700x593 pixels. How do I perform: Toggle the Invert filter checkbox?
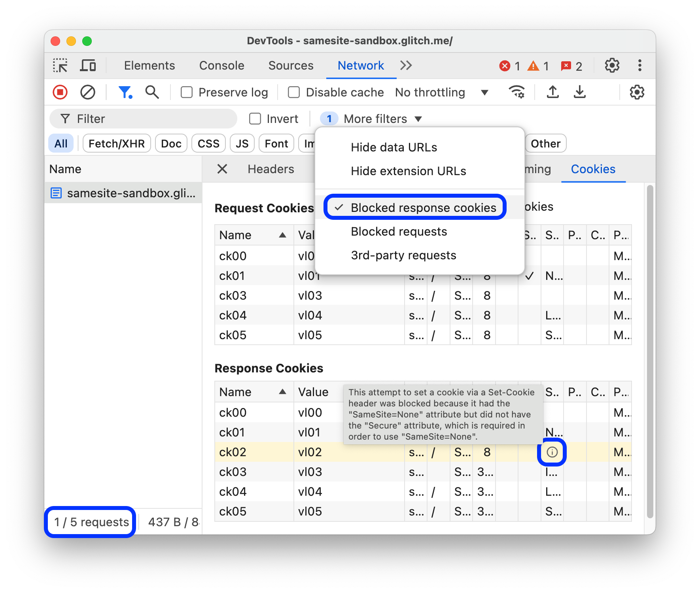coord(255,119)
